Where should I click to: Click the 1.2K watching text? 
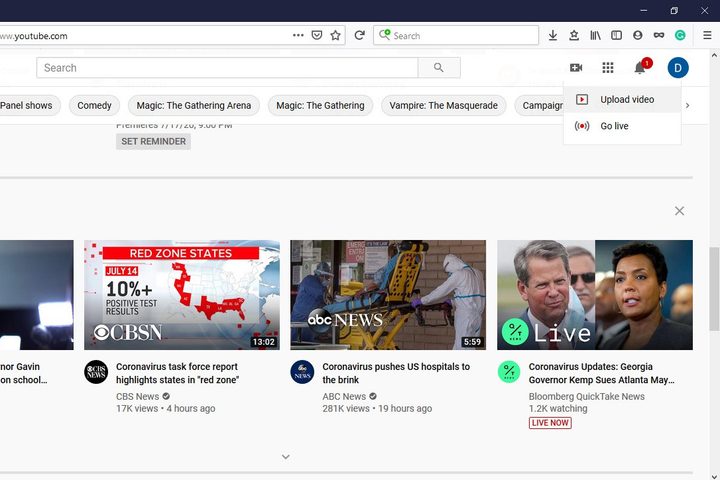tap(557, 408)
